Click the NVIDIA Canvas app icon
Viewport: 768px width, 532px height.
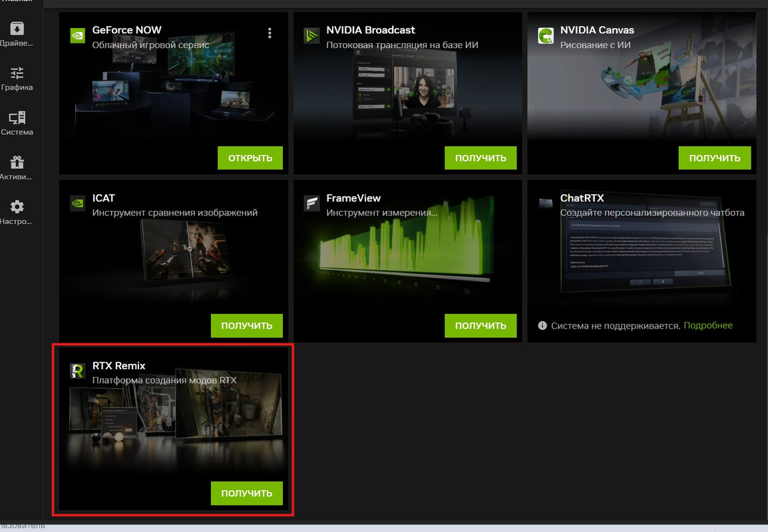click(x=546, y=36)
